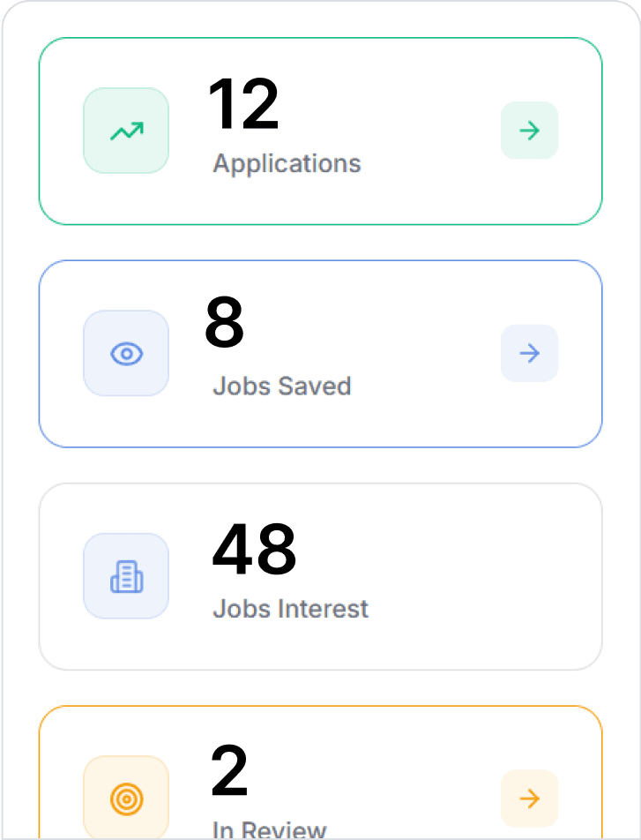The width and height of the screenshot is (641, 840).
Task: Open In Review using the orange arrow button
Action: tap(529, 799)
